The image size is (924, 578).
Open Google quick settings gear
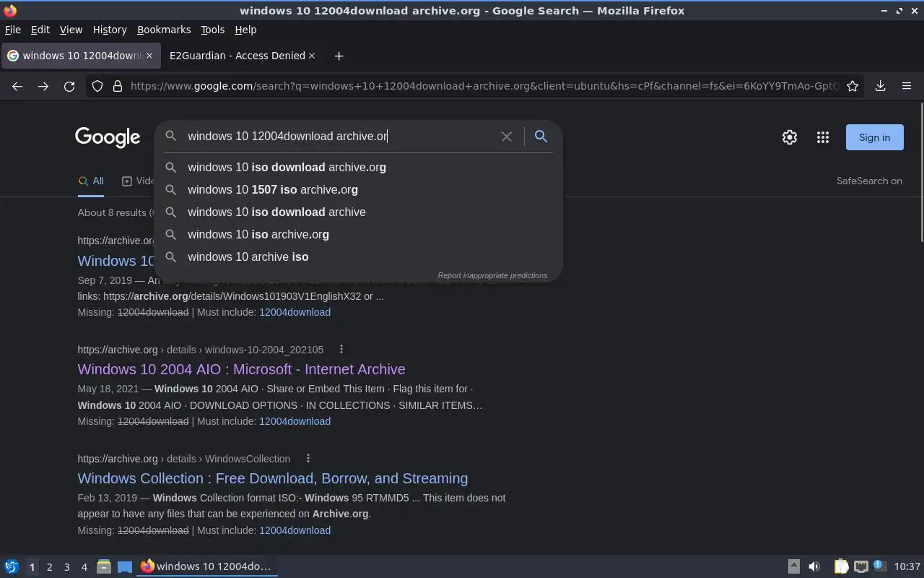coord(790,137)
